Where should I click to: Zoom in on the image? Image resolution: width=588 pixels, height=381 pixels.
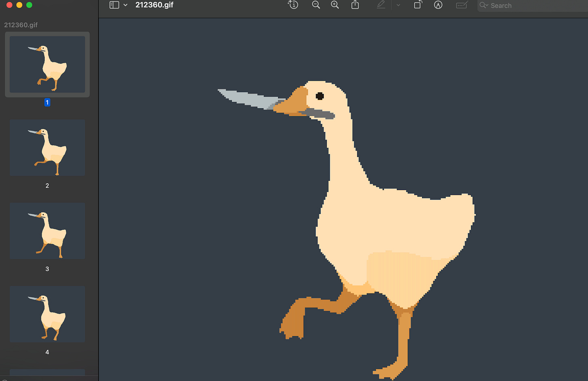tap(335, 5)
